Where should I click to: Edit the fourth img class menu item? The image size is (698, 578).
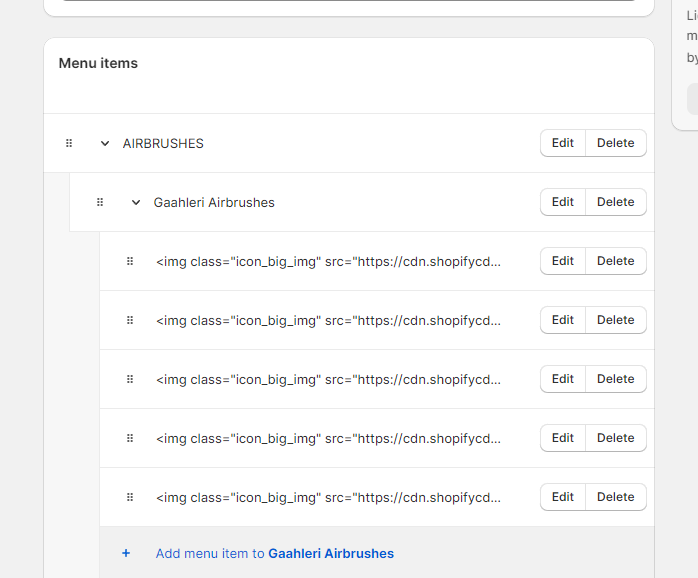point(563,438)
